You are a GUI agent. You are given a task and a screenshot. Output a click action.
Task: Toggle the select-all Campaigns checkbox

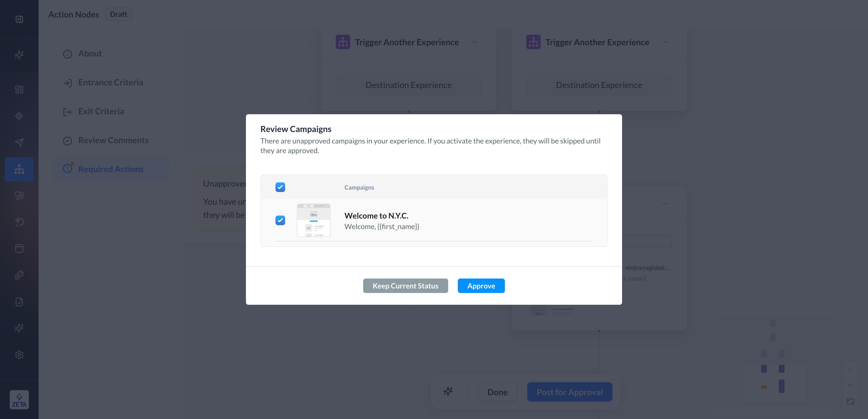(x=280, y=187)
